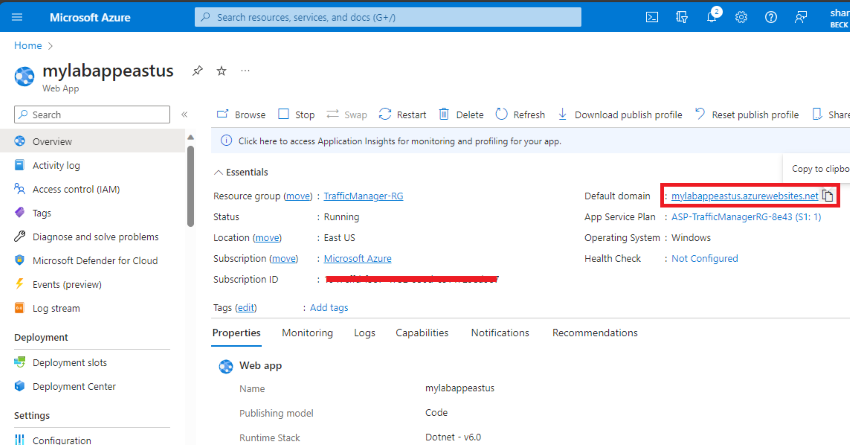Open the help question mark icon
This screenshot has width=850, height=445.
(770, 17)
